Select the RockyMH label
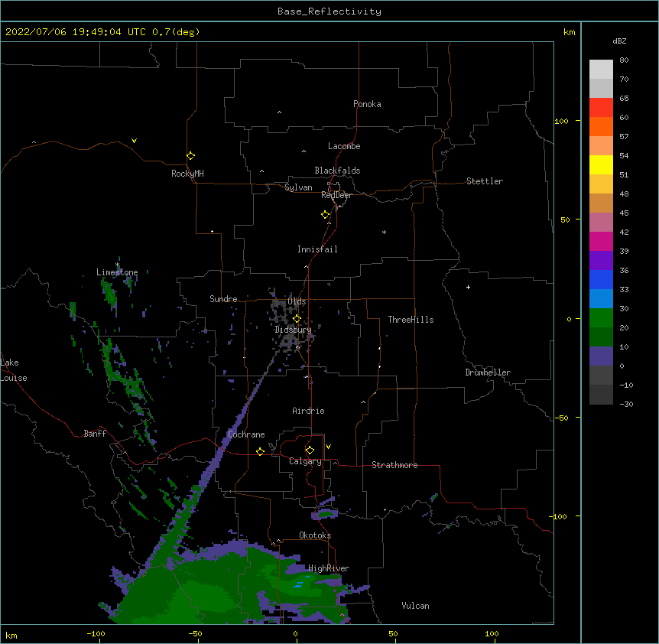 click(187, 174)
